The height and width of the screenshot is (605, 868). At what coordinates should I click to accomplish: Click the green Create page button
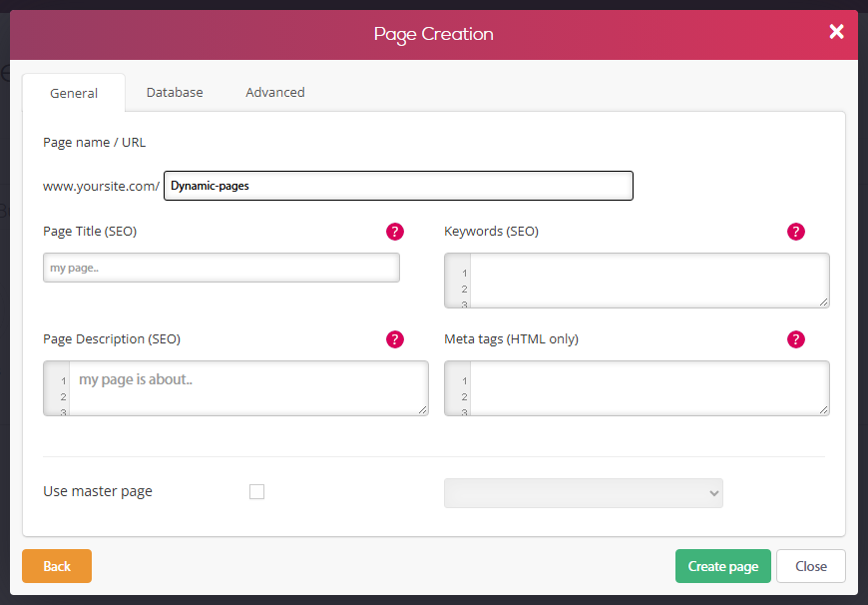pos(723,566)
